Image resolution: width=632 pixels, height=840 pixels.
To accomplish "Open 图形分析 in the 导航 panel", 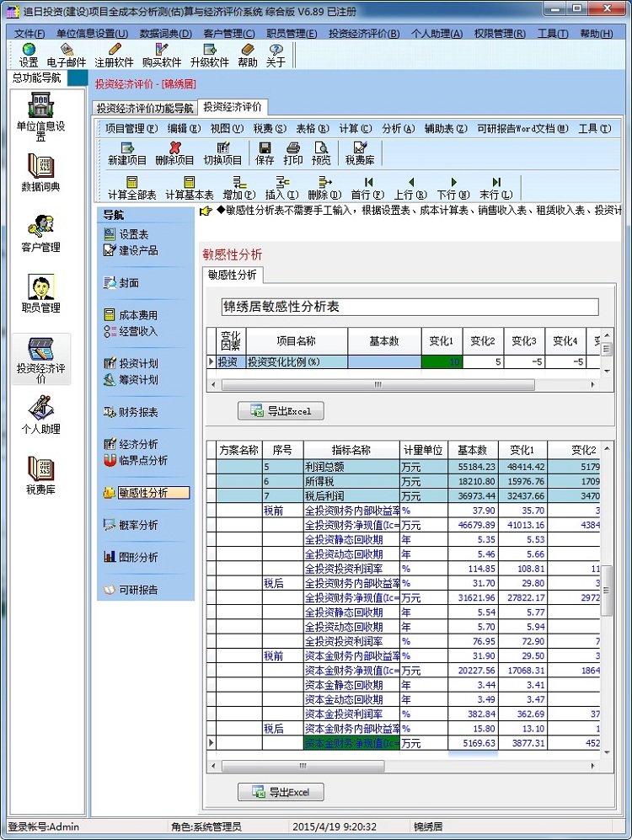I will (131, 557).
